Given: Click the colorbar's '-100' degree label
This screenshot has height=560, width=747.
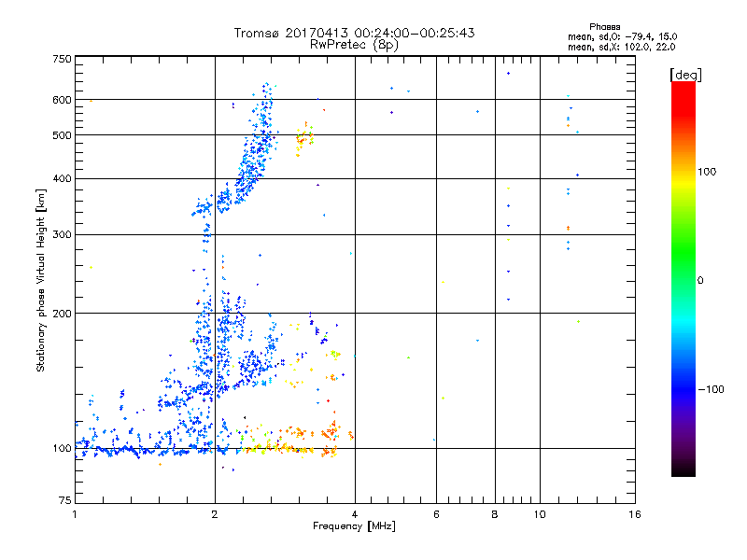Looking at the screenshot, I should coord(711,389).
